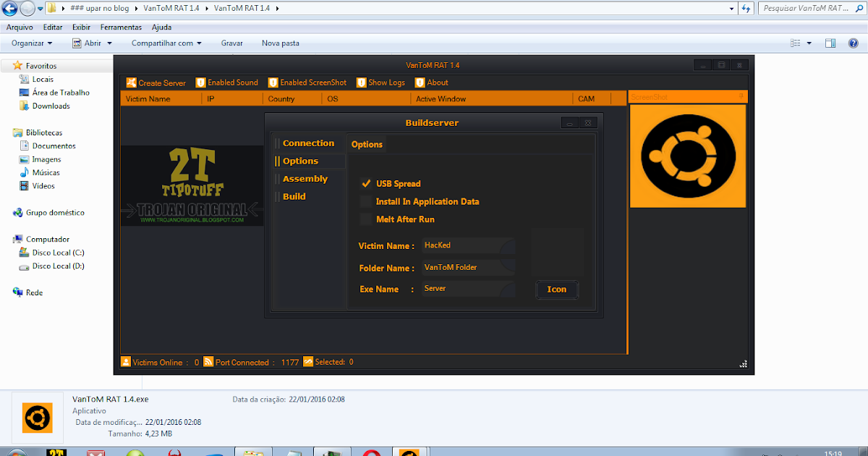Open the Editar menu
The image size is (868, 456).
pyautogui.click(x=53, y=27)
